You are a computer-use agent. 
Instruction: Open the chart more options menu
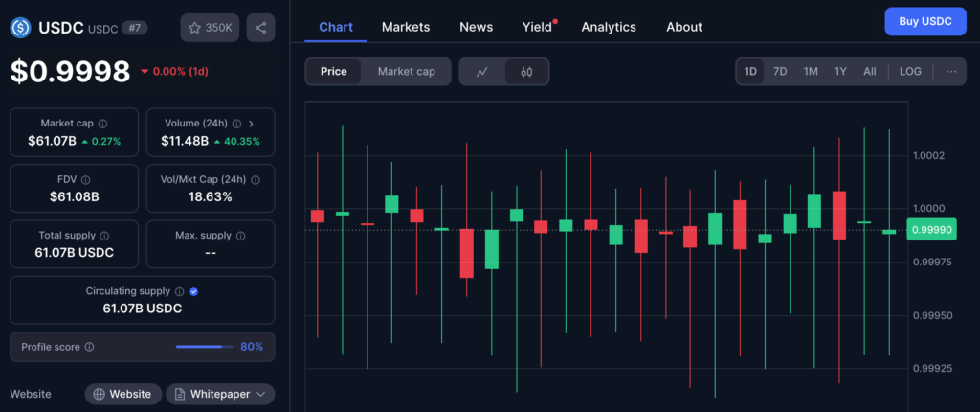coord(950,72)
